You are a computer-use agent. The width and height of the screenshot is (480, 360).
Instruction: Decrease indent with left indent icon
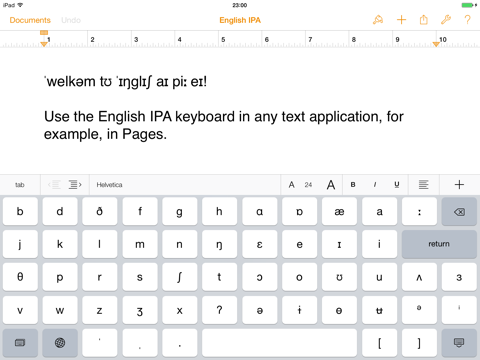[54, 185]
